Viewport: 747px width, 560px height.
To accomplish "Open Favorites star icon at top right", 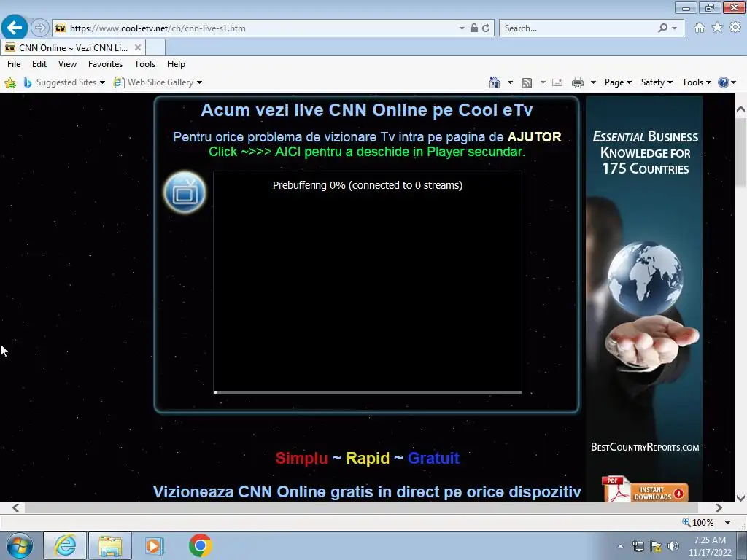I will click(717, 28).
